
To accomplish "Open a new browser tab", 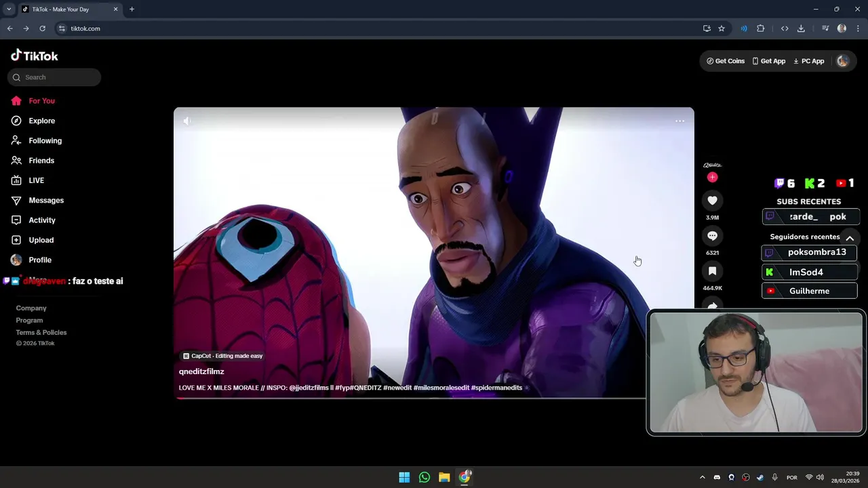I will pos(132,9).
